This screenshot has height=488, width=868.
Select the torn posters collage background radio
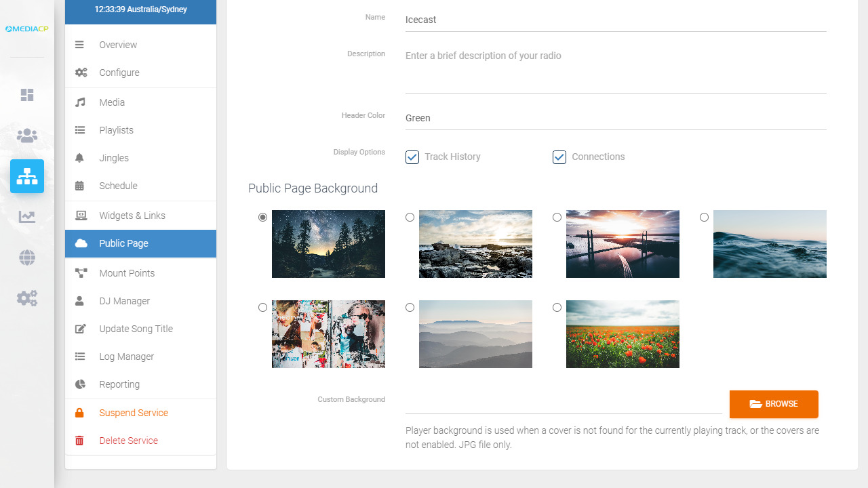pyautogui.click(x=262, y=308)
